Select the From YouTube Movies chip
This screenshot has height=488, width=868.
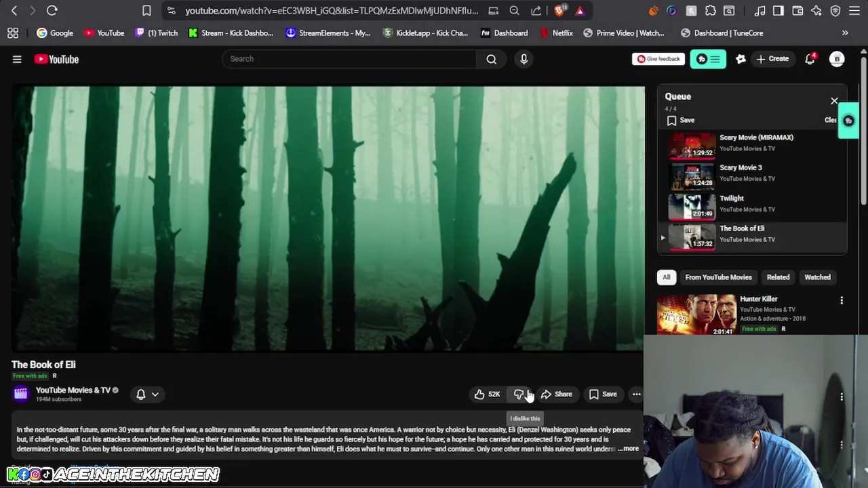pyautogui.click(x=718, y=277)
